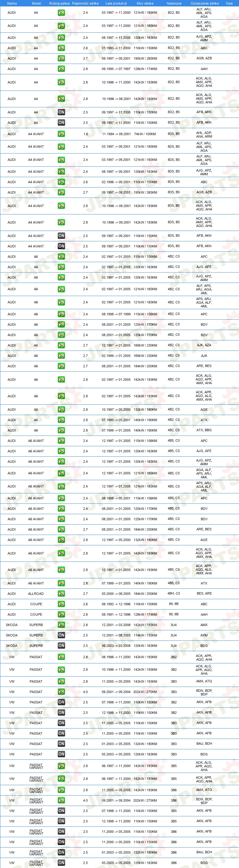Click the 114kW / 155KM power cell
Viewport: 239px width, 868px height.
coord(145,635)
